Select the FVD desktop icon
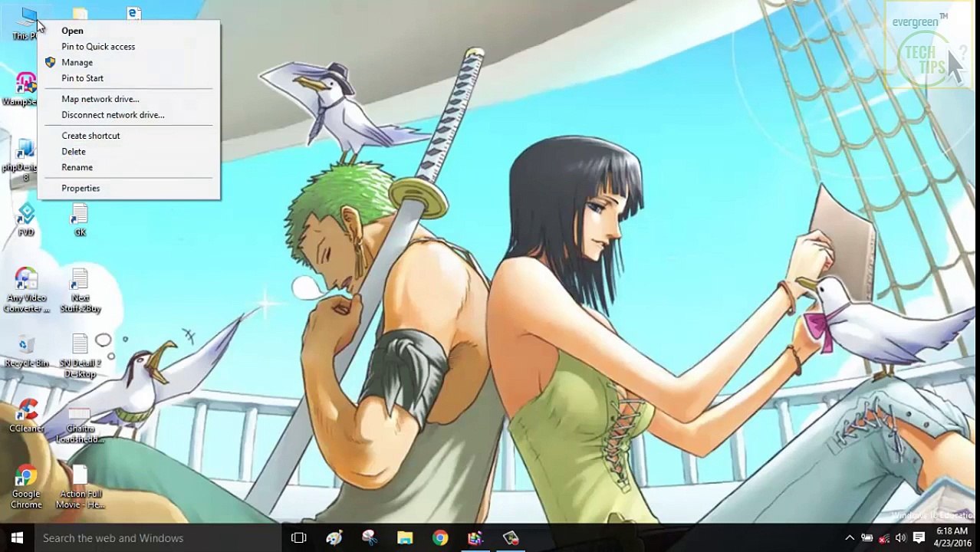The height and width of the screenshot is (552, 980). [x=26, y=220]
